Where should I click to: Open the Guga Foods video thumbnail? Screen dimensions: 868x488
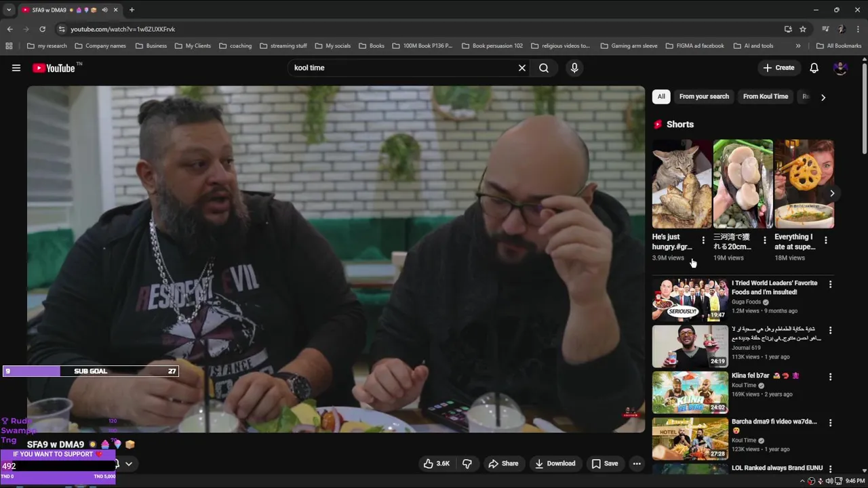pyautogui.click(x=690, y=300)
